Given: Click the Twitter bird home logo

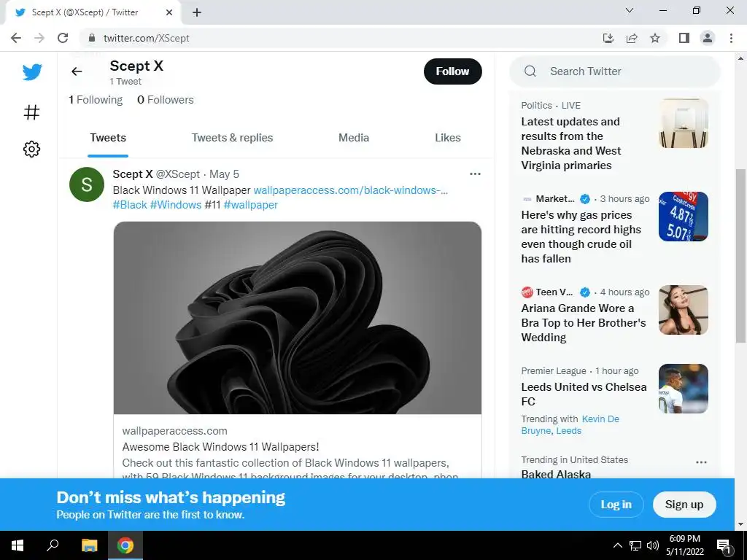Looking at the screenshot, I should click(32, 72).
